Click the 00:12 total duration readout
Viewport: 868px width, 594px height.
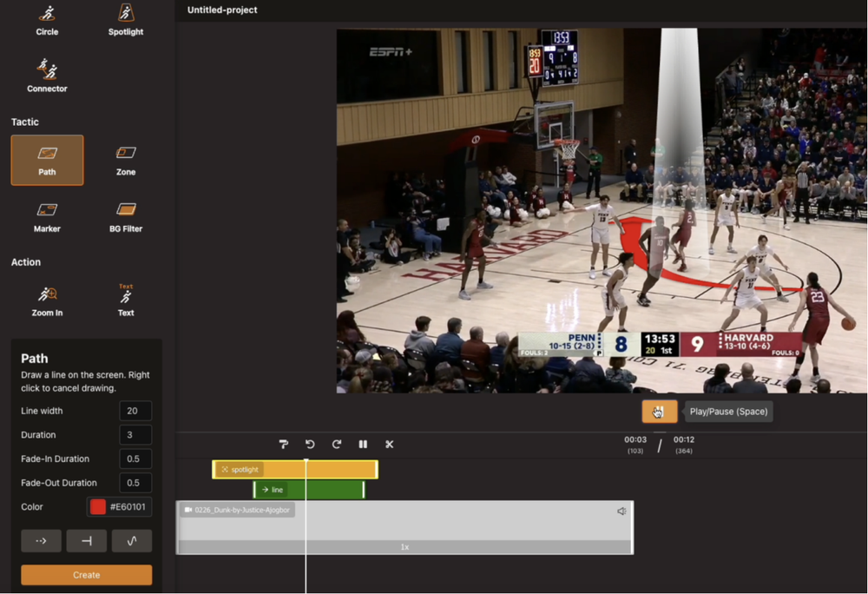(x=684, y=439)
